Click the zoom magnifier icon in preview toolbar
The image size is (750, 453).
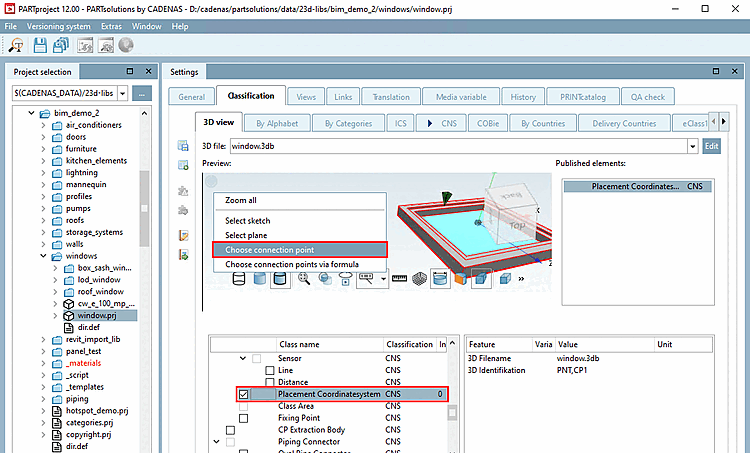coord(304,279)
